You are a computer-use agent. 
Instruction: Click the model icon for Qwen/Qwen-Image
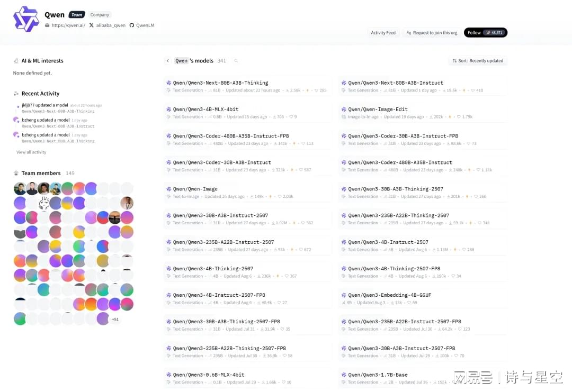point(168,189)
